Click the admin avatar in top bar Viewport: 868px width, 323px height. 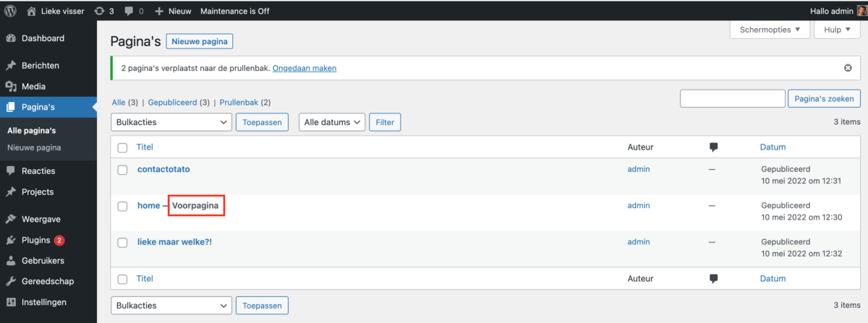click(861, 11)
